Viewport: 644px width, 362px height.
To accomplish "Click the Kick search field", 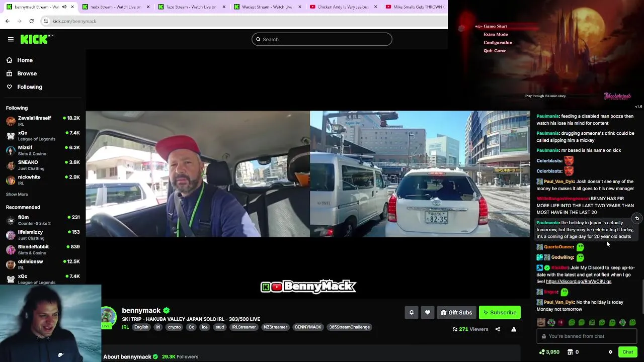I will (x=322, y=39).
